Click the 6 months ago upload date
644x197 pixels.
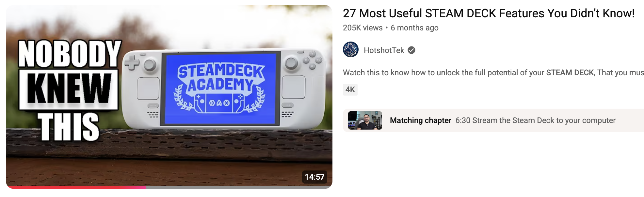414,28
